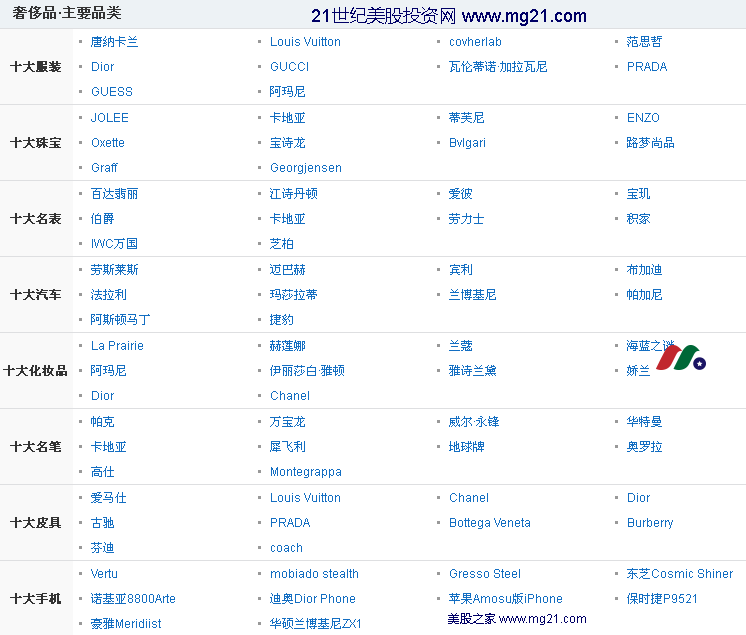The width and height of the screenshot is (746, 635).
Task: Open the JOLEE jewelry link
Action: pyautogui.click(x=110, y=117)
